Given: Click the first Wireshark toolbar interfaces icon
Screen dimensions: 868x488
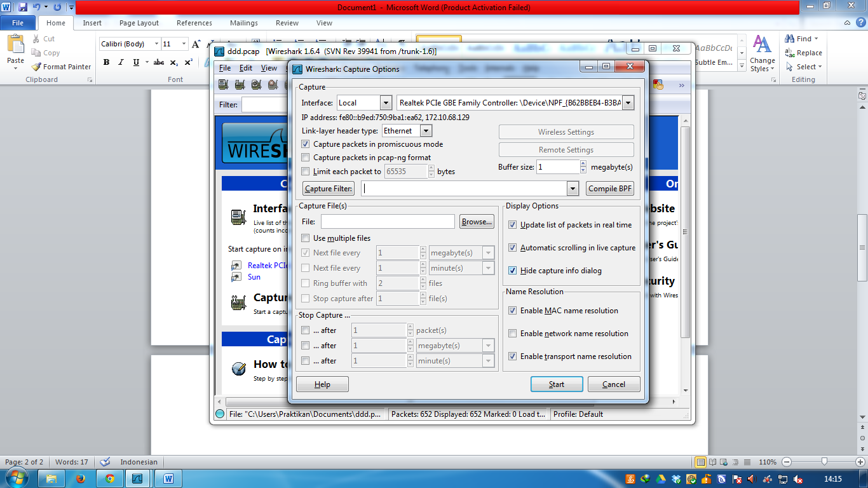Looking at the screenshot, I should pos(223,84).
